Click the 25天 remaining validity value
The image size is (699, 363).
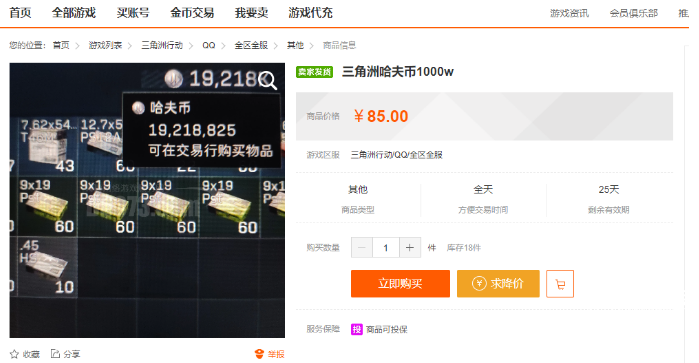pos(609,190)
